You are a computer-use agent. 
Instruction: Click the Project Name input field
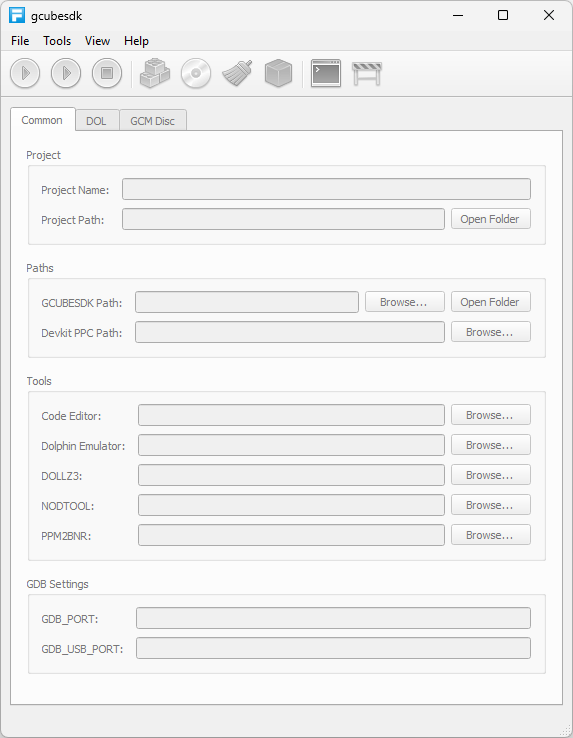pos(326,189)
